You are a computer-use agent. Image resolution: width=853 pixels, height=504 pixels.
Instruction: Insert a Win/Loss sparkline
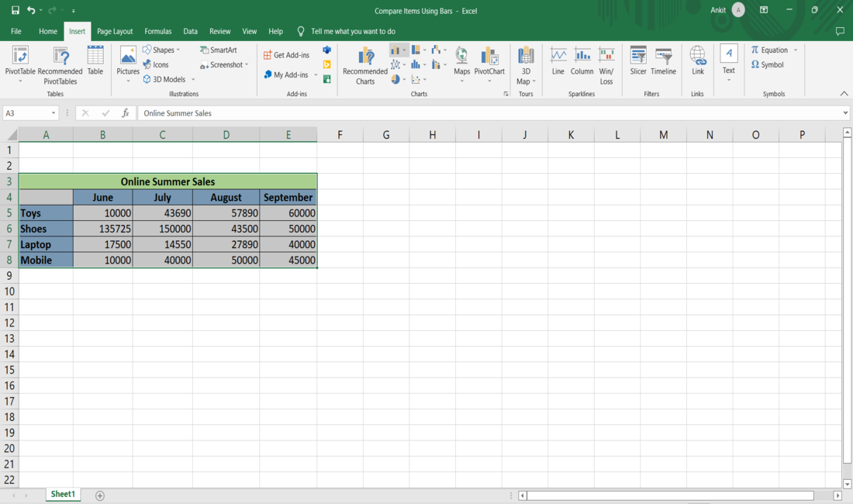606,64
